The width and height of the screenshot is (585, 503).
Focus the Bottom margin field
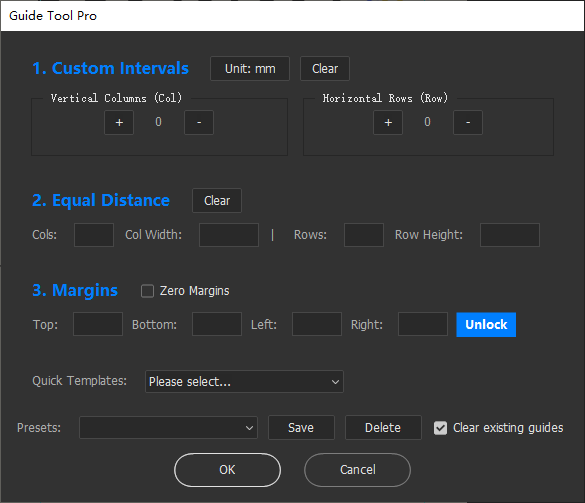(217, 324)
